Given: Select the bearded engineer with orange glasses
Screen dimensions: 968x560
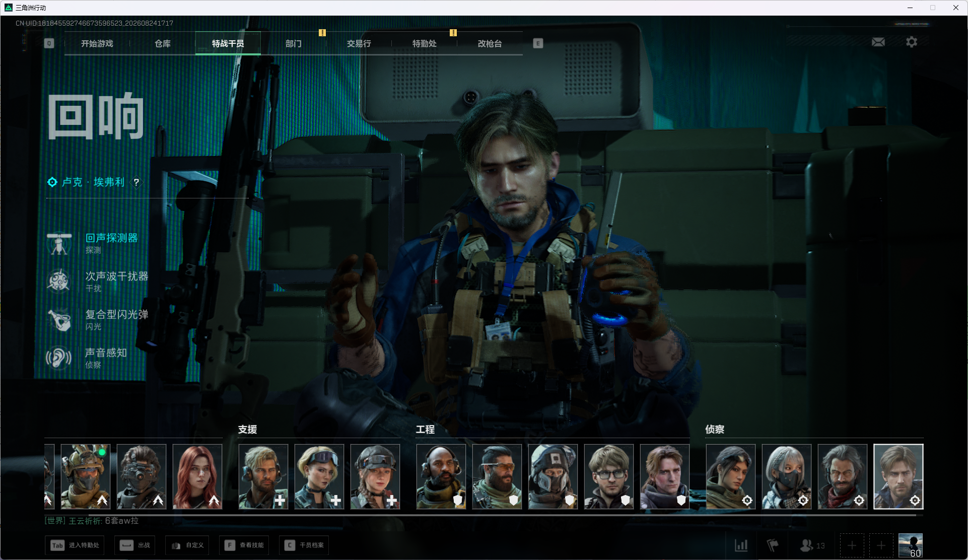Looking at the screenshot, I should (497, 476).
